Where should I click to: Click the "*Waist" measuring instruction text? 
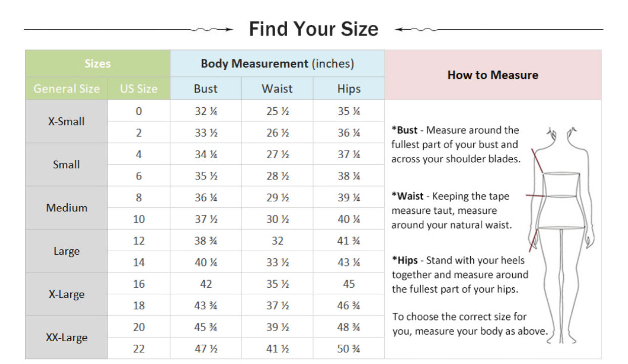point(451,210)
